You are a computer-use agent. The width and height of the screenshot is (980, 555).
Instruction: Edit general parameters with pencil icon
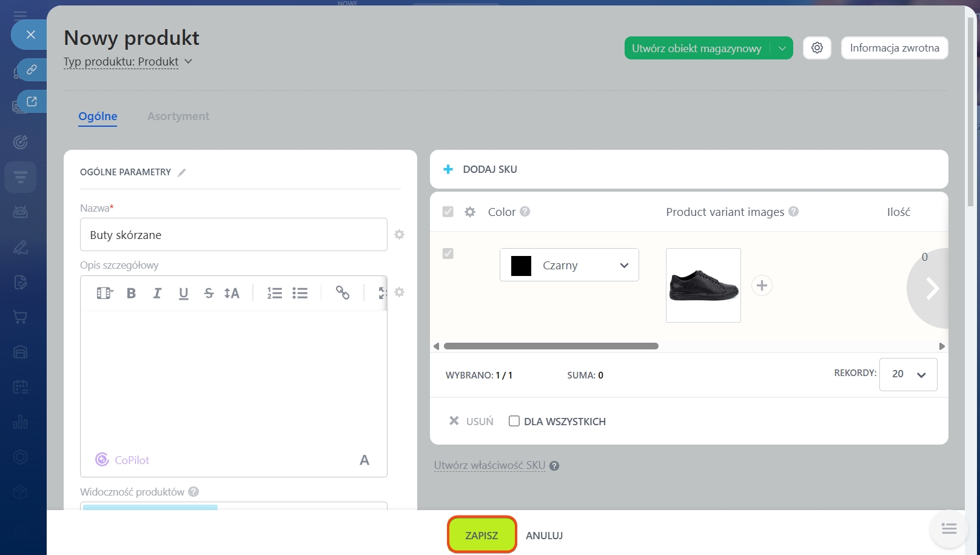[181, 172]
